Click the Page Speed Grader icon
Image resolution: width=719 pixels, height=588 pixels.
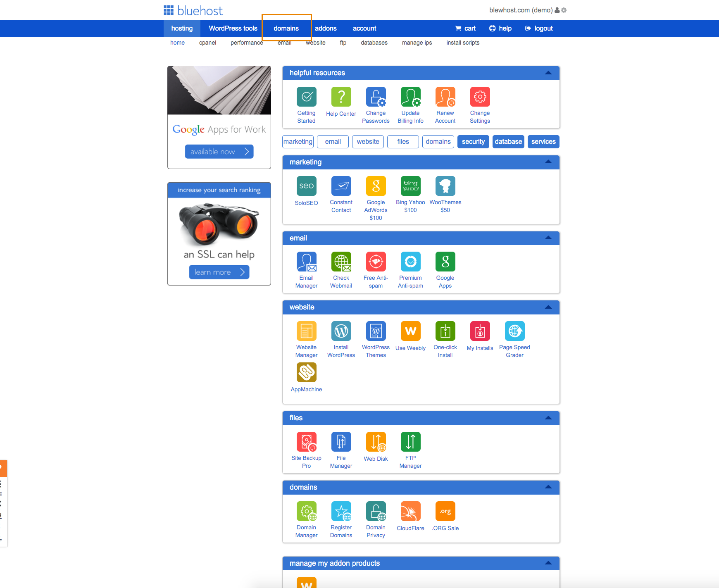(x=514, y=331)
